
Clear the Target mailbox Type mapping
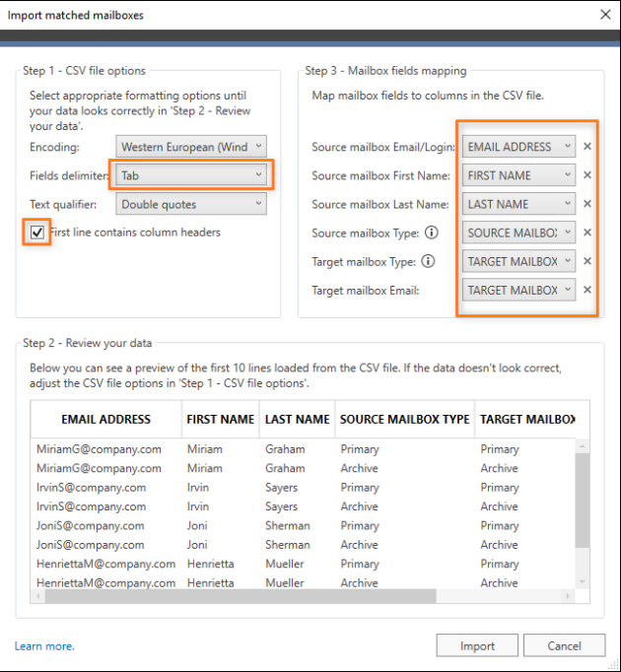(587, 261)
